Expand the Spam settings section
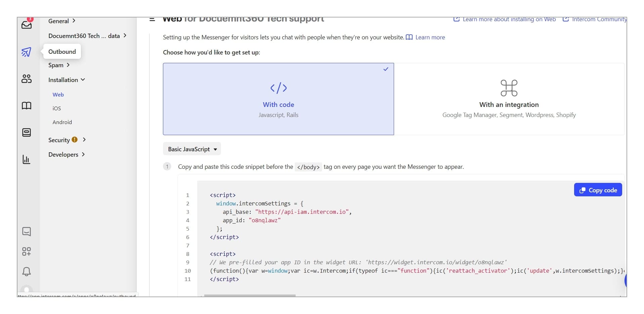Screen dimensions: 644x314 [59, 65]
